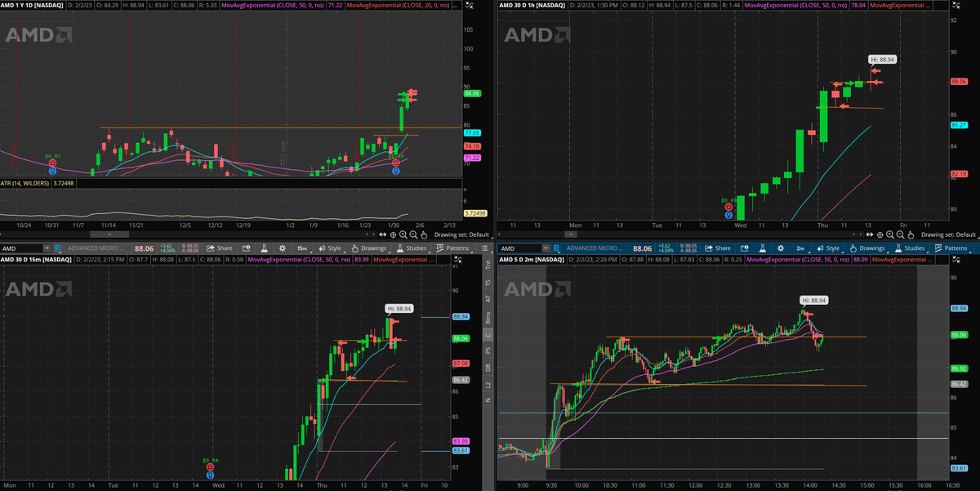980x491 pixels.
Task: Click the flask icon in the 2m chart toolbar
Action: click(762, 248)
